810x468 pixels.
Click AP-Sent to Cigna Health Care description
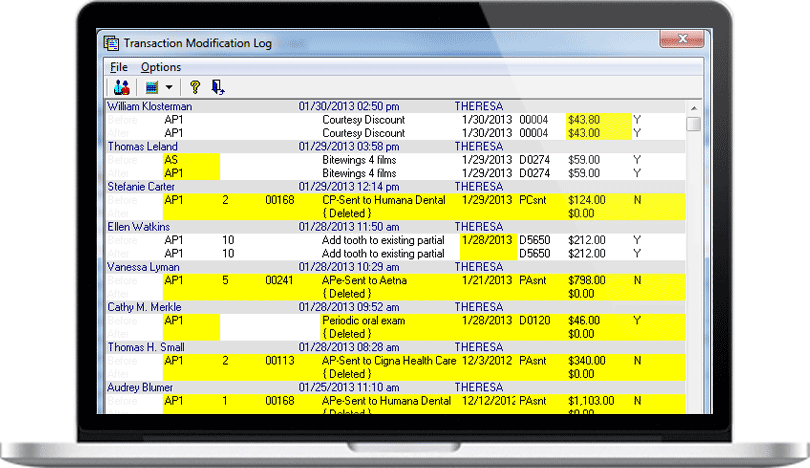(x=389, y=361)
